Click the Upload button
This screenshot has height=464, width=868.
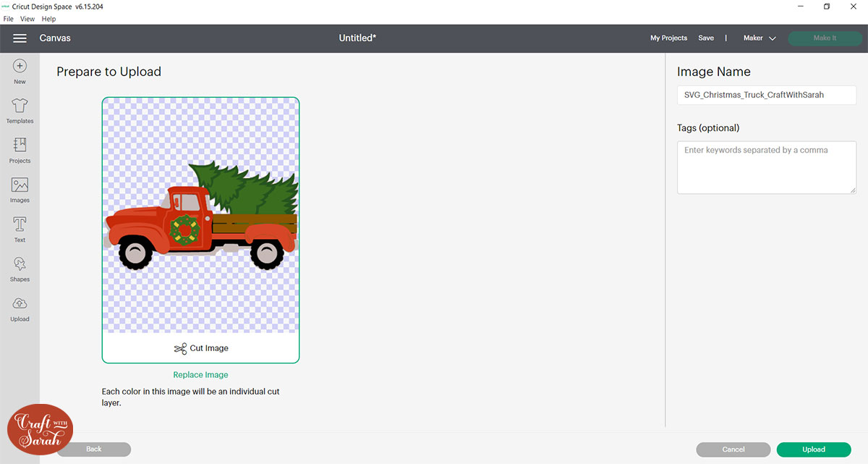click(814, 449)
